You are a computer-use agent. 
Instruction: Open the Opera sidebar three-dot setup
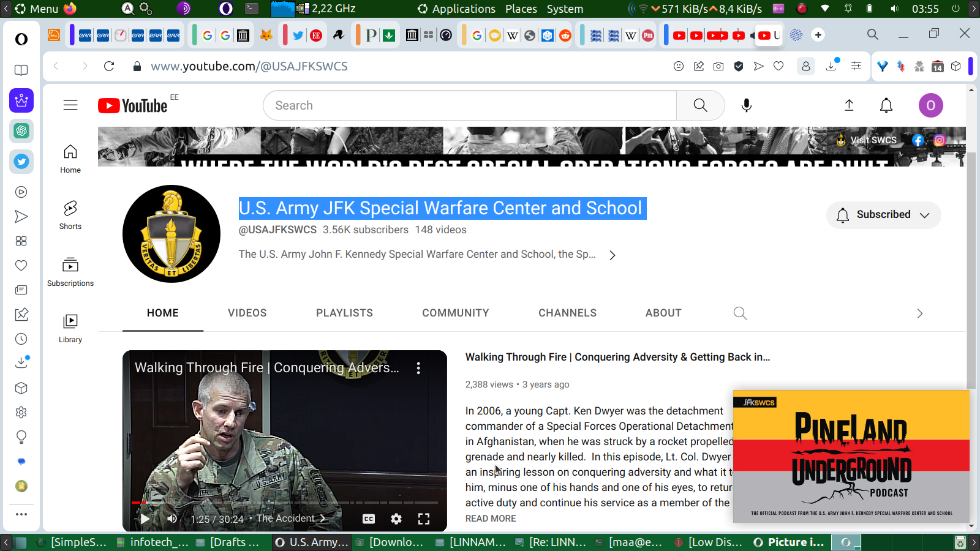21,514
